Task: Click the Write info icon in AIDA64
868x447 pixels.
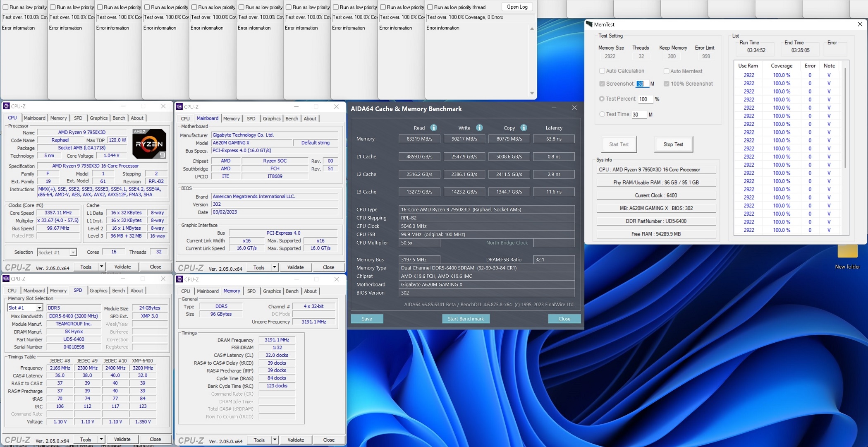Action: pyautogui.click(x=479, y=128)
